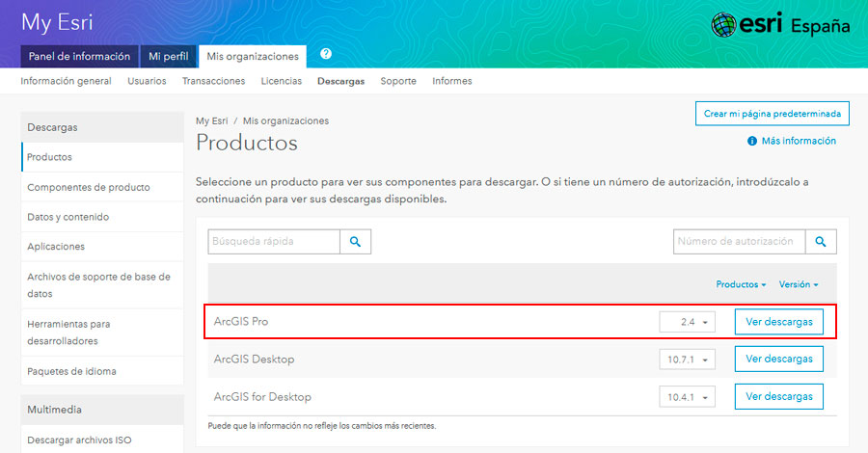
Task: Open the ArcGIS Pro version 2.4 dropdown
Action: (x=687, y=322)
